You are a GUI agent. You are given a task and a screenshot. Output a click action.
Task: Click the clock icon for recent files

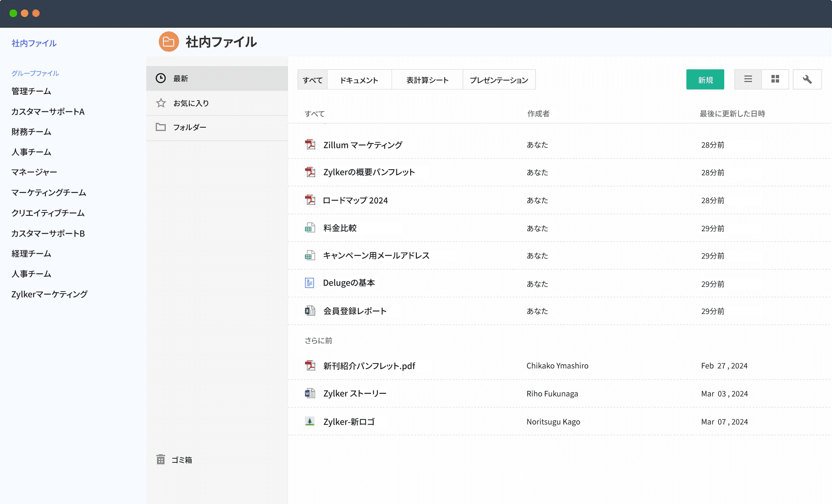161,78
